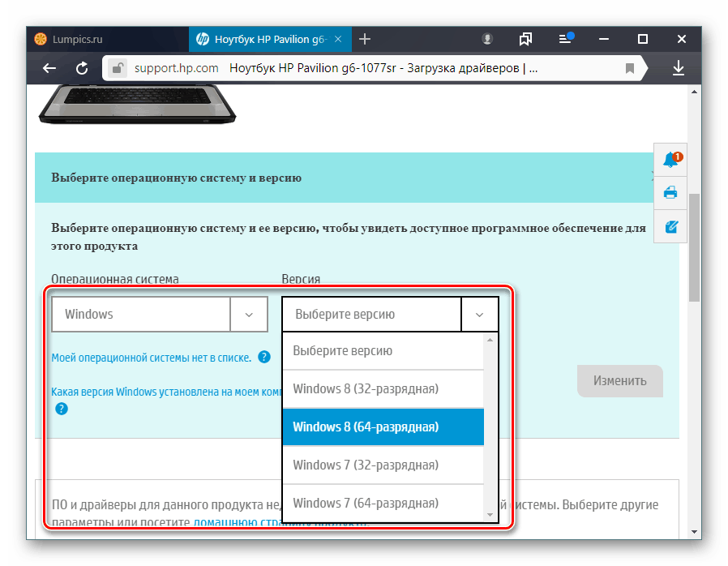The width and height of the screenshot is (728, 566).
Task: Bookmark this page via the address bar flag
Action: tap(630, 69)
